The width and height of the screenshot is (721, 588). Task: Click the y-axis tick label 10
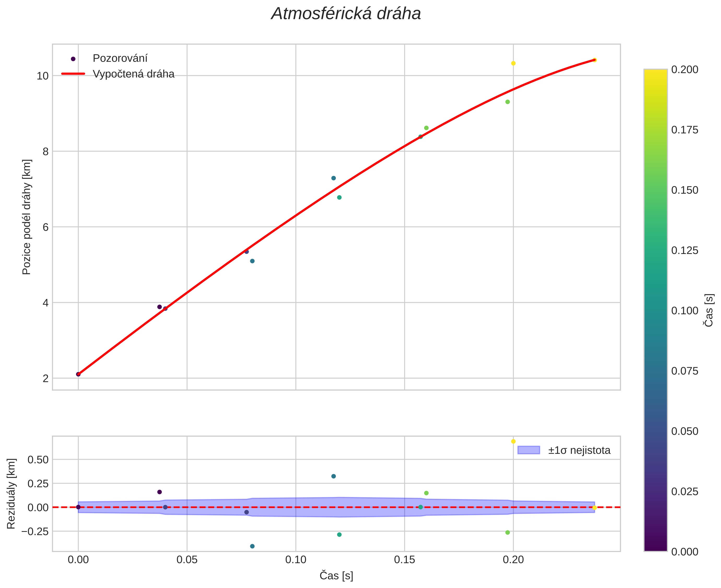(43, 76)
